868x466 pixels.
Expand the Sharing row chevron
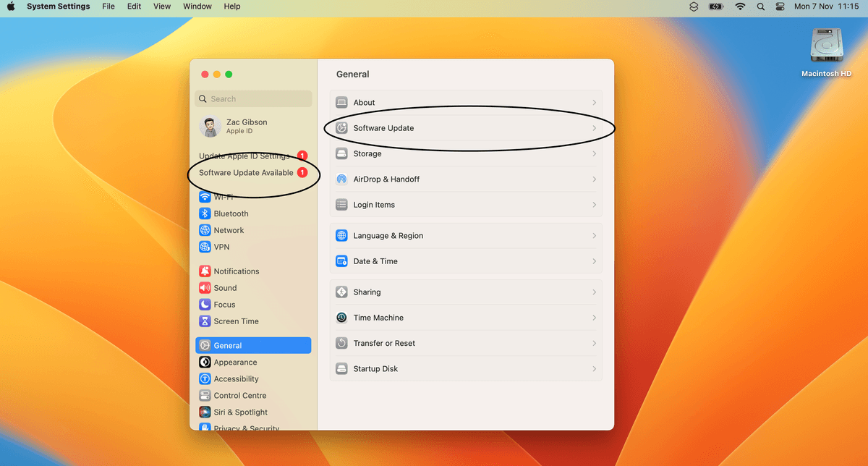tap(595, 292)
